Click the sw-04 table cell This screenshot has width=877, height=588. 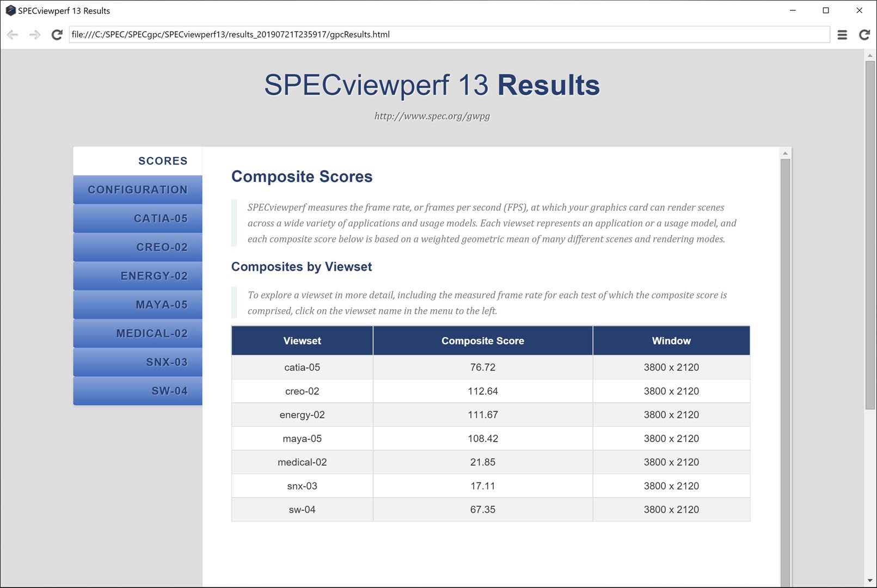pyautogui.click(x=302, y=510)
